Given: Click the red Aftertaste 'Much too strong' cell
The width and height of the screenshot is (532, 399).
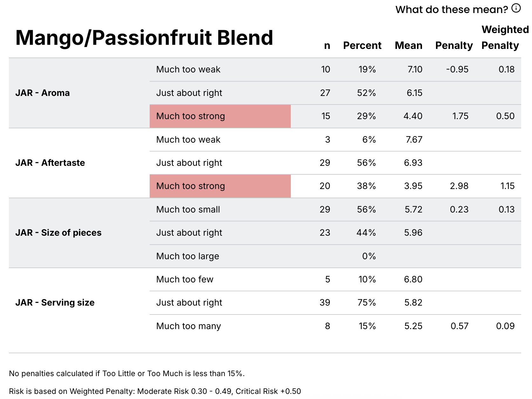Looking at the screenshot, I should click(x=220, y=186).
